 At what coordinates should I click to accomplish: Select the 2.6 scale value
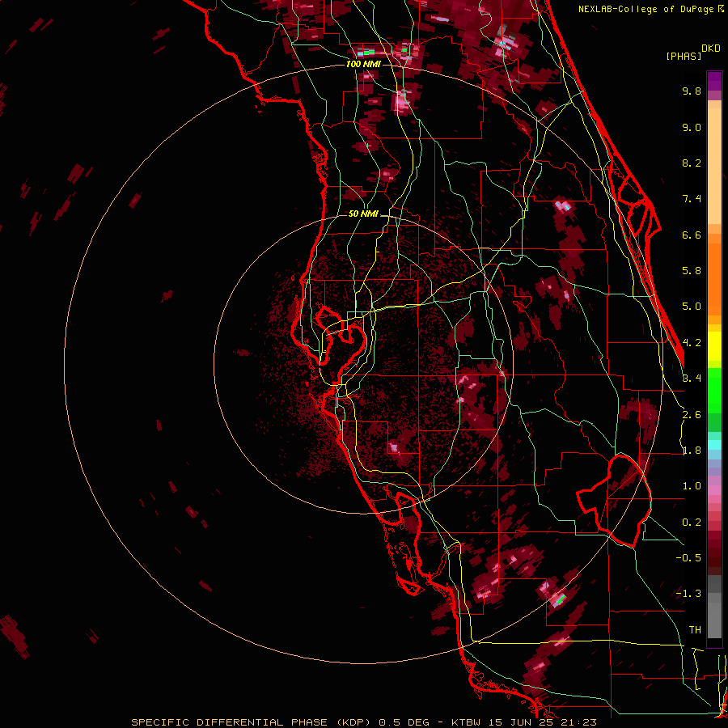(692, 415)
